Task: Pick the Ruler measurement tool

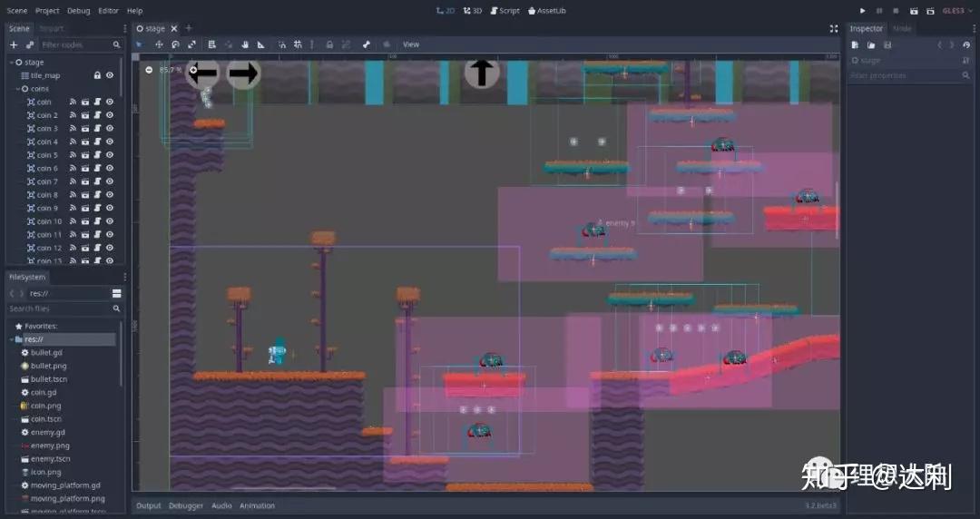Action: [x=261, y=44]
